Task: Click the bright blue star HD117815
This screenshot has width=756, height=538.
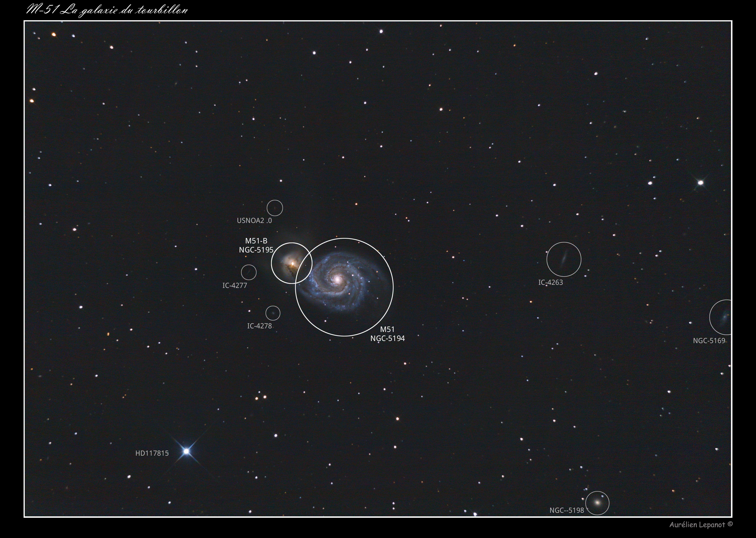Action: (x=187, y=451)
